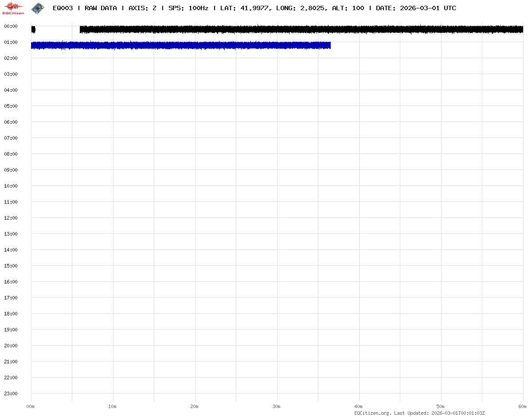Click the right end of the blue trace
The height and width of the screenshot is (417, 532).
[x=329, y=45]
